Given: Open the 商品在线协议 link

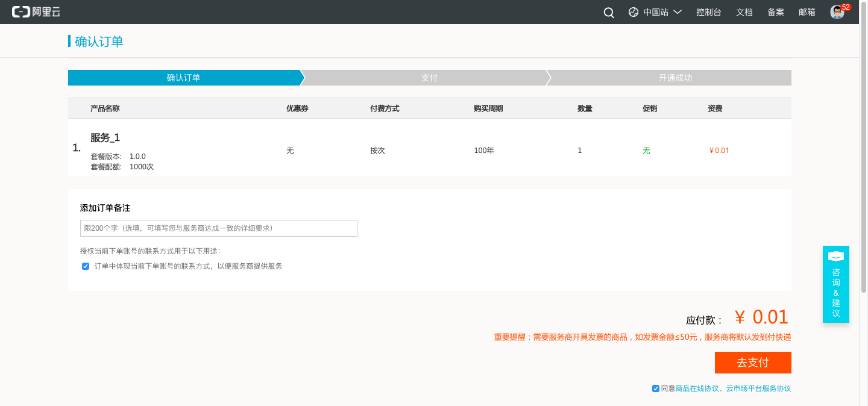Looking at the screenshot, I should [x=697, y=389].
